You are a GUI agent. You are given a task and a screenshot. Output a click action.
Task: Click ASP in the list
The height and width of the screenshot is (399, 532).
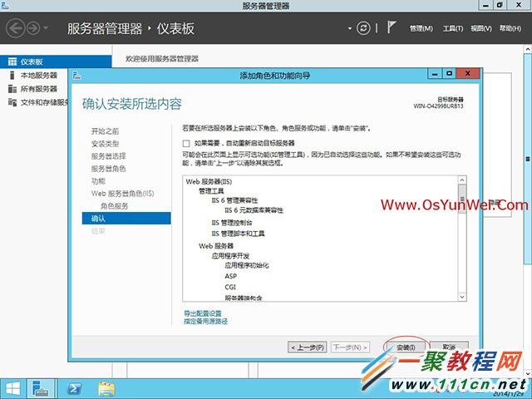231,276
